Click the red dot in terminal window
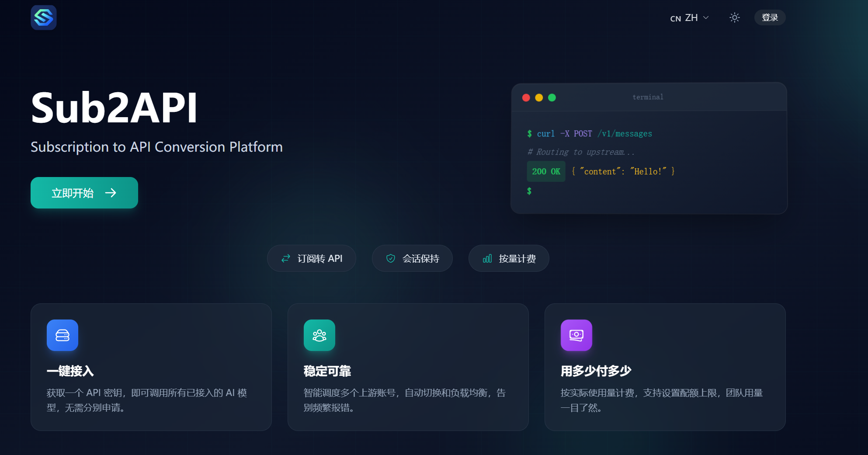868x455 pixels. pos(526,97)
